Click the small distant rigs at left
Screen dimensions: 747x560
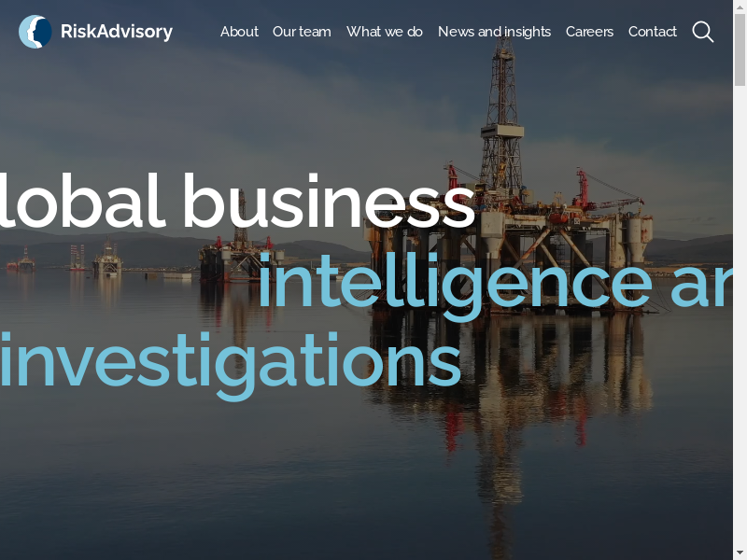pyautogui.click(x=64, y=261)
